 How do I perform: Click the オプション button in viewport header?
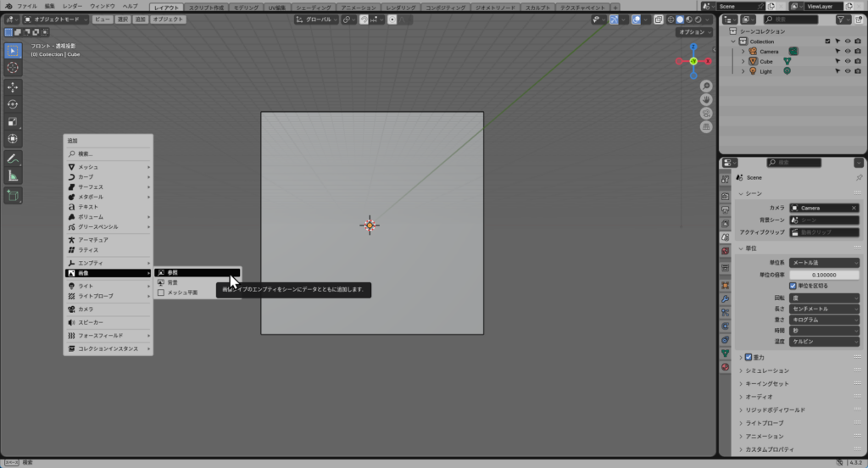click(x=695, y=32)
